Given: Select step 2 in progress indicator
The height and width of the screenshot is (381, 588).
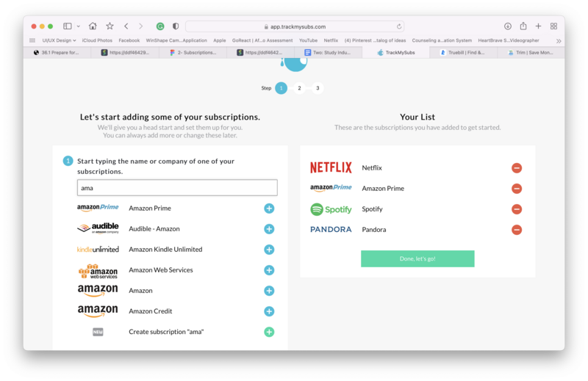Looking at the screenshot, I should tap(299, 88).
